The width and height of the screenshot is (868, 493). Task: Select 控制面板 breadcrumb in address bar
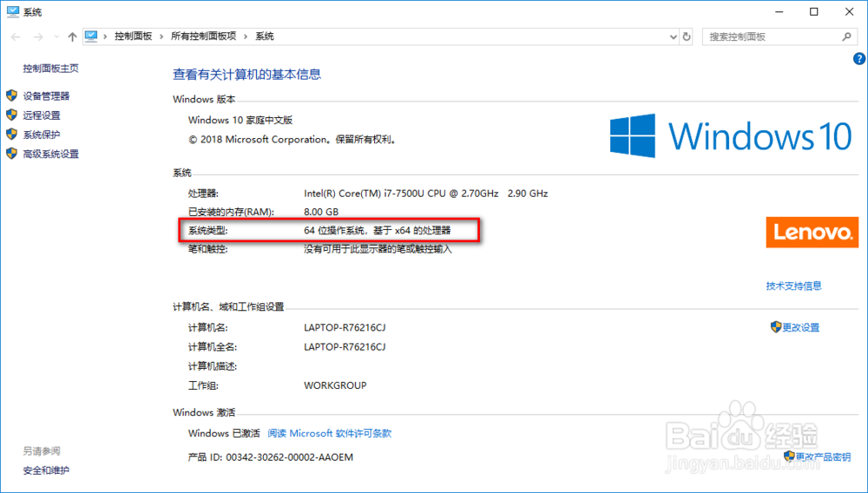point(133,36)
